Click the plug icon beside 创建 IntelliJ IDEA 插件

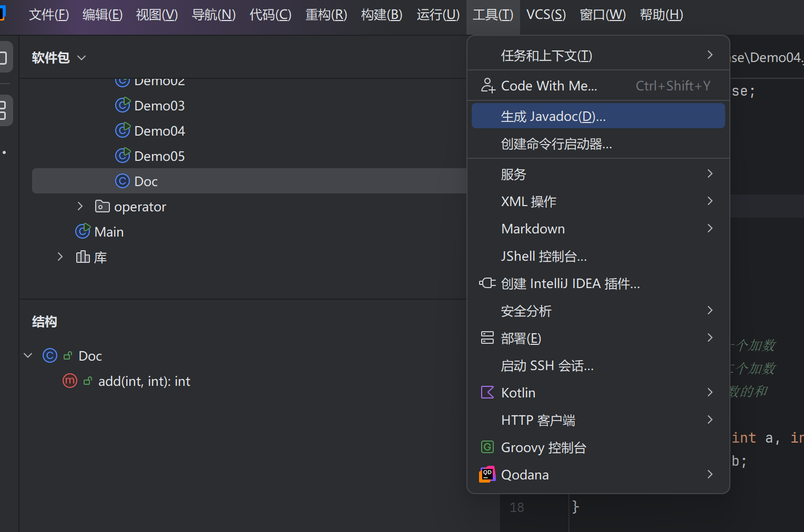click(x=487, y=283)
